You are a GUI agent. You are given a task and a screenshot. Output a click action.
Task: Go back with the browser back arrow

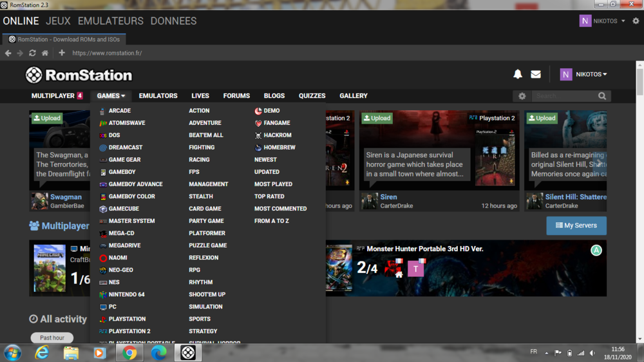click(x=8, y=53)
